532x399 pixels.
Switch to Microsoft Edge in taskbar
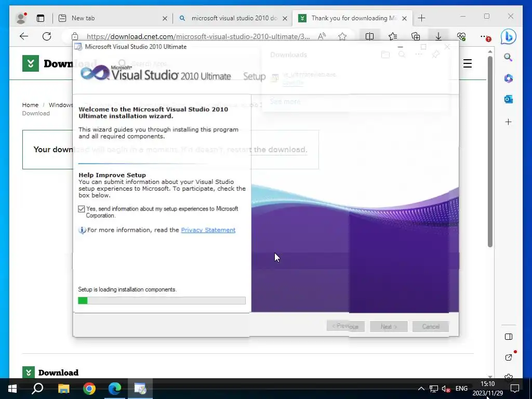tap(115, 389)
